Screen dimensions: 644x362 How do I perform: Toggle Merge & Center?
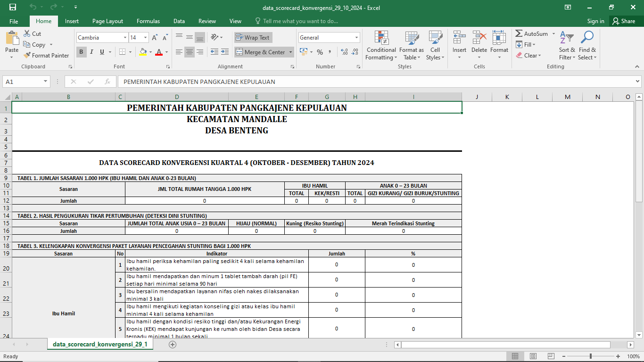261,52
